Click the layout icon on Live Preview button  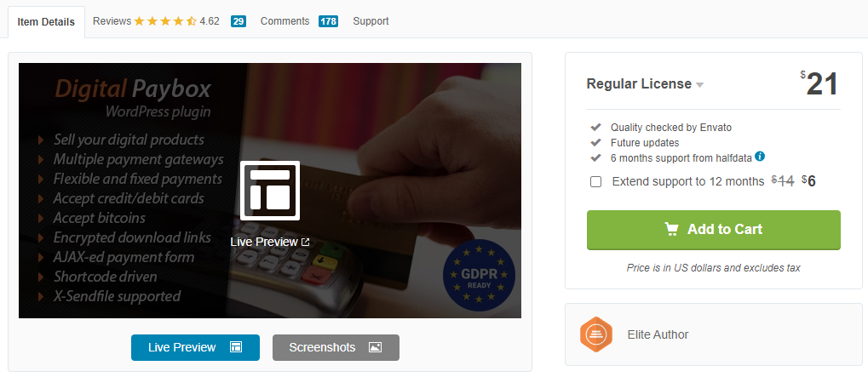(x=236, y=348)
